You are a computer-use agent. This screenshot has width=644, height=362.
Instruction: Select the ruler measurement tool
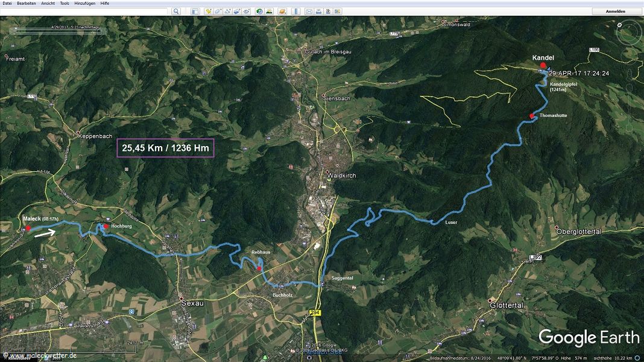pyautogui.click(x=295, y=11)
